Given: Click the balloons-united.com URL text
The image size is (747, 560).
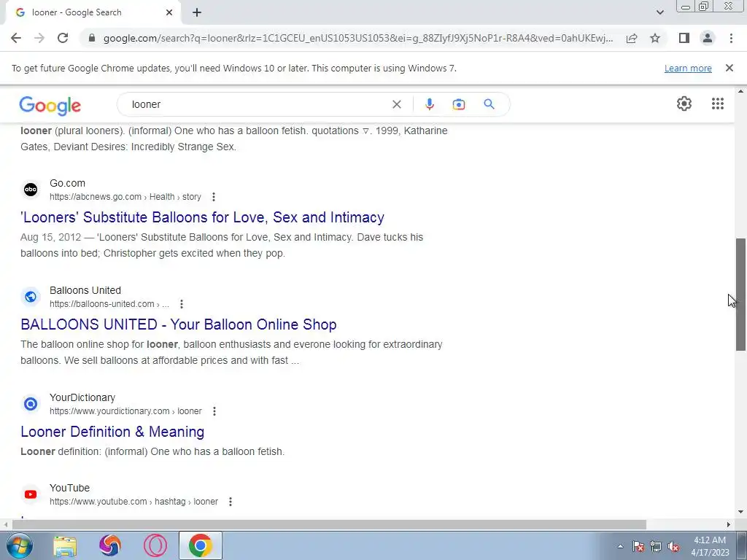Looking at the screenshot, I should coord(109,304).
